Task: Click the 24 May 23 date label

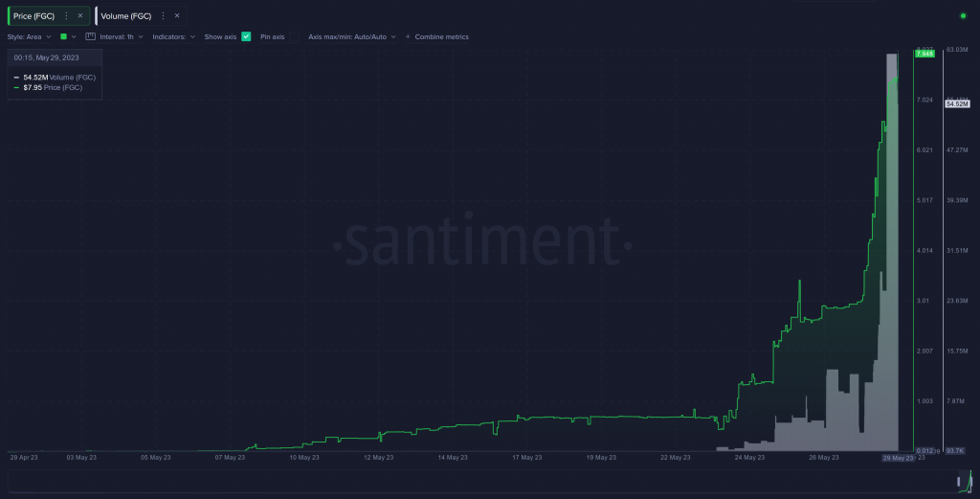Action: pyautogui.click(x=749, y=458)
